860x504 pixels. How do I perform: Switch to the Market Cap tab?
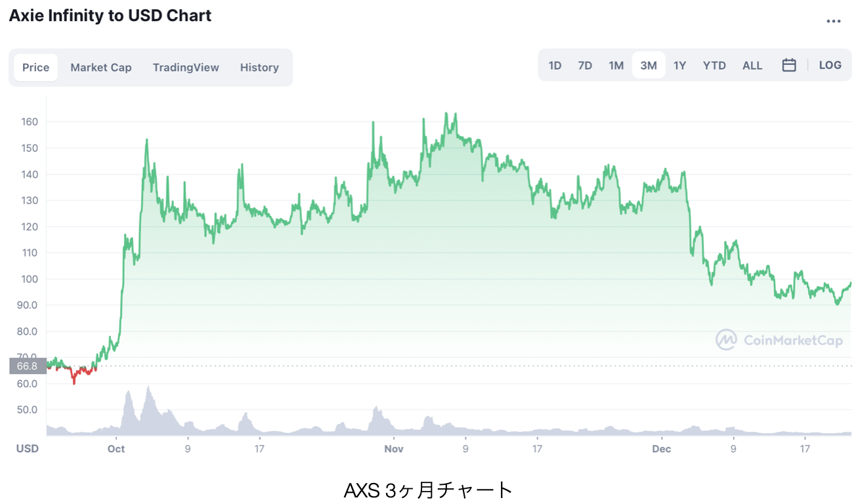tap(101, 67)
